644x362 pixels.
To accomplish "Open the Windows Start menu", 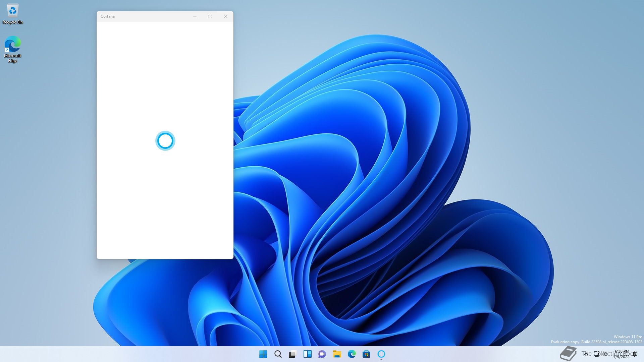I will (263, 354).
